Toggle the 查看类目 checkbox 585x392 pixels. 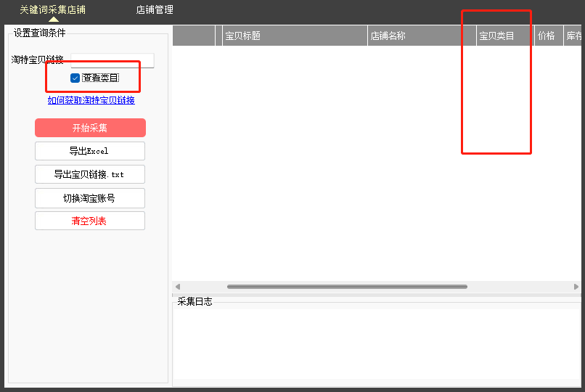point(75,78)
